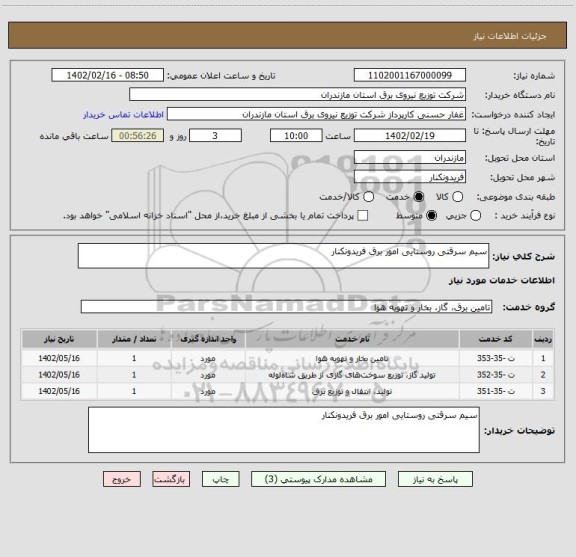Screen dimensions: 576x557
Task: Click the ردیف column header
Action: (x=543, y=339)
